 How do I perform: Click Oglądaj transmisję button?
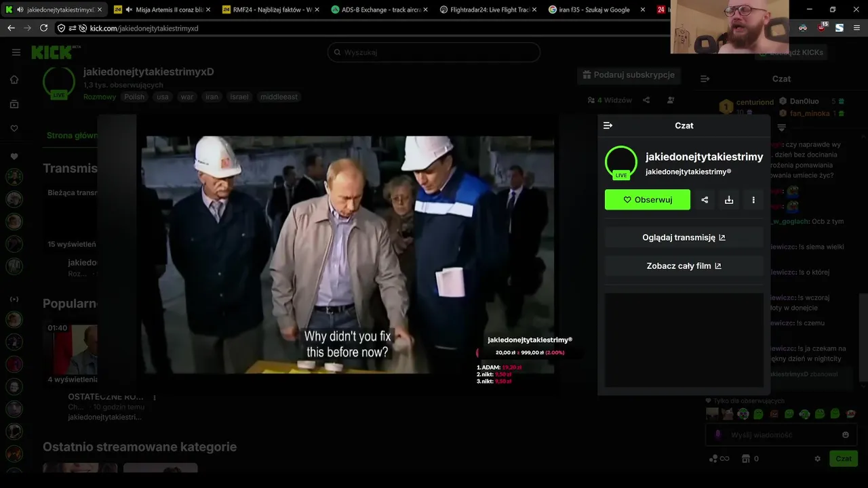click(x=684, y=238)
